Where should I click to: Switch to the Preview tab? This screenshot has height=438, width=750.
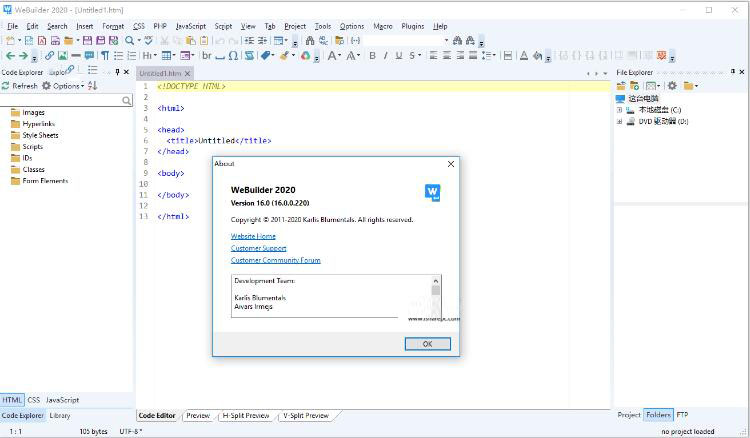198,416
